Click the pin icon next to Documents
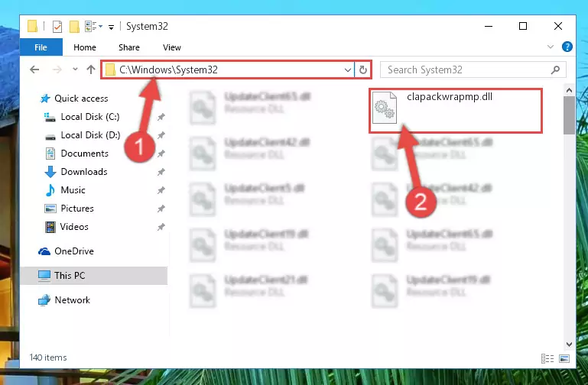Viewport: 588px width, 385px height. point(161,154)
